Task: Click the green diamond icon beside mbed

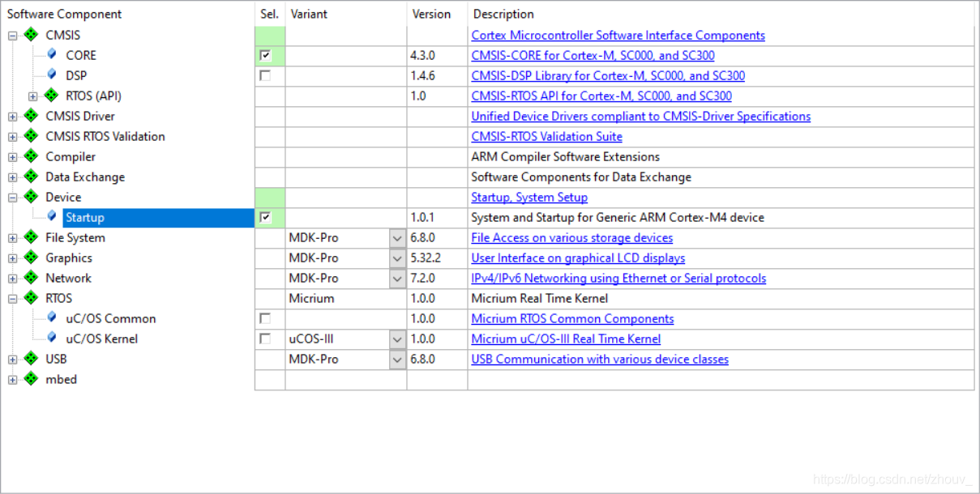Action: click(32, 379)
